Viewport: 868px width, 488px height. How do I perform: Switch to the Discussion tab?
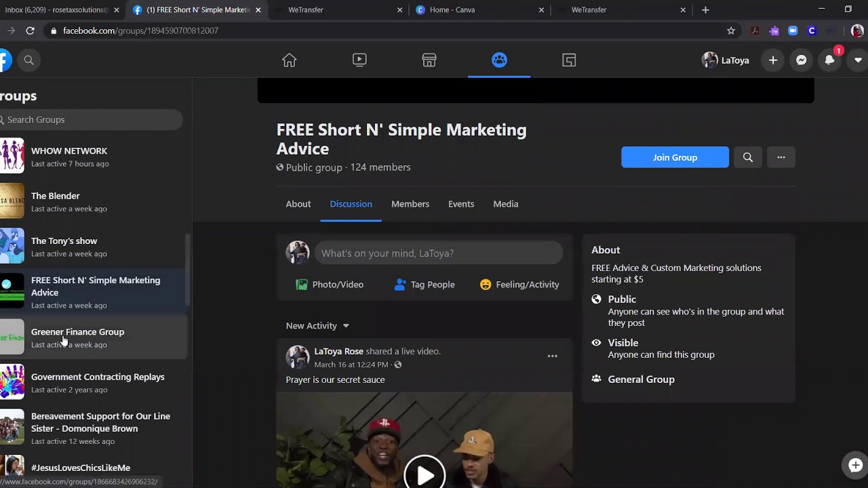(x=351, y=204)
